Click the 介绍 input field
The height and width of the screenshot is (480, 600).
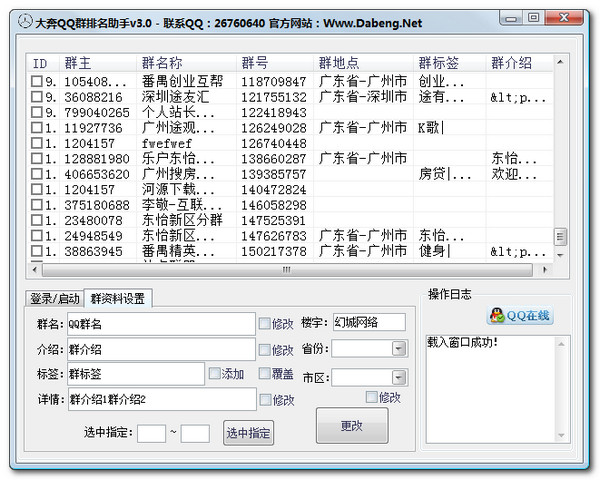tap(161, 349)
